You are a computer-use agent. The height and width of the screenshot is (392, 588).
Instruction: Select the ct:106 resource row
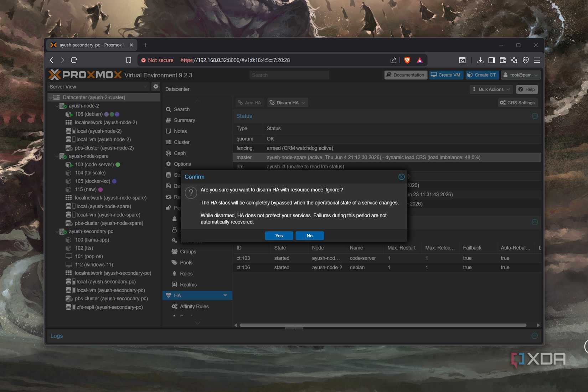(387, 267)
